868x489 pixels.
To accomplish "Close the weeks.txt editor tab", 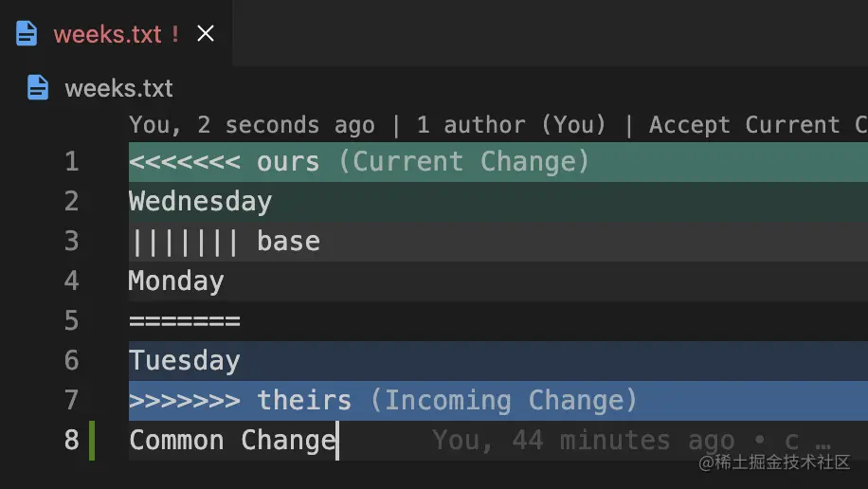I will point(206,34).
